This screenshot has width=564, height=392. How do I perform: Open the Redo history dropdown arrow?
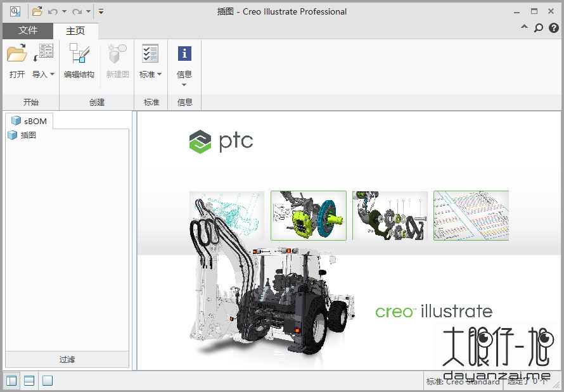88,11
